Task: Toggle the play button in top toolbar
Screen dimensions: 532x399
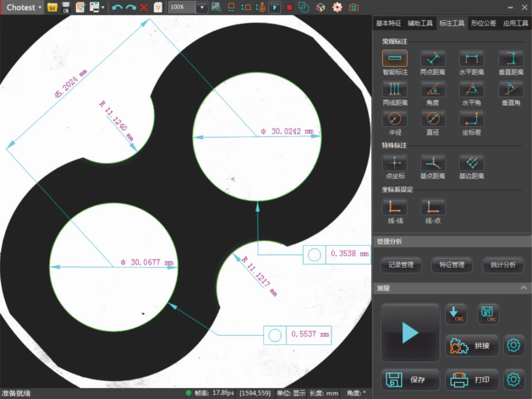Action: (x=275, y=7)
